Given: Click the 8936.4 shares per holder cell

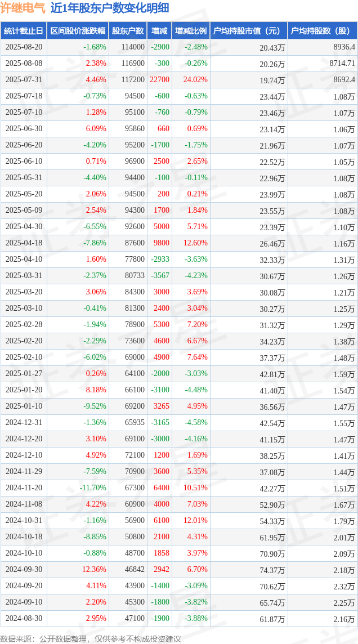Looking at the screenshot, I should (x=345, y=47).
